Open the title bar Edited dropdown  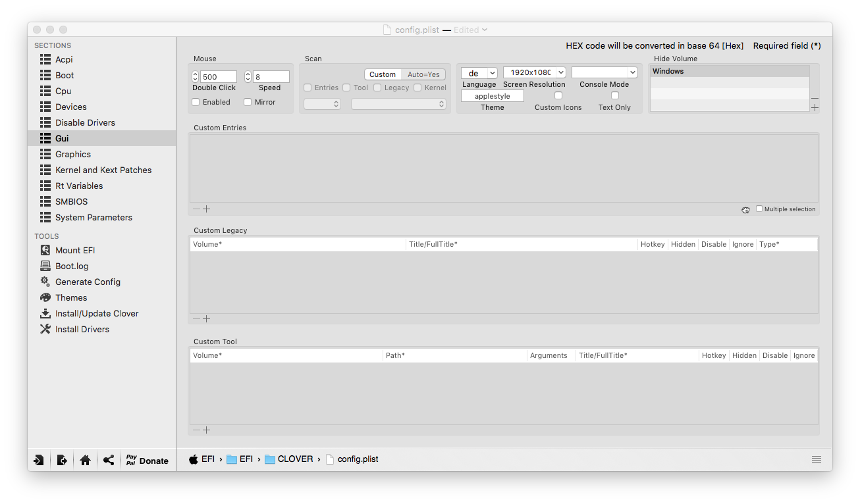pyautogui.click(x=471, y=30)
